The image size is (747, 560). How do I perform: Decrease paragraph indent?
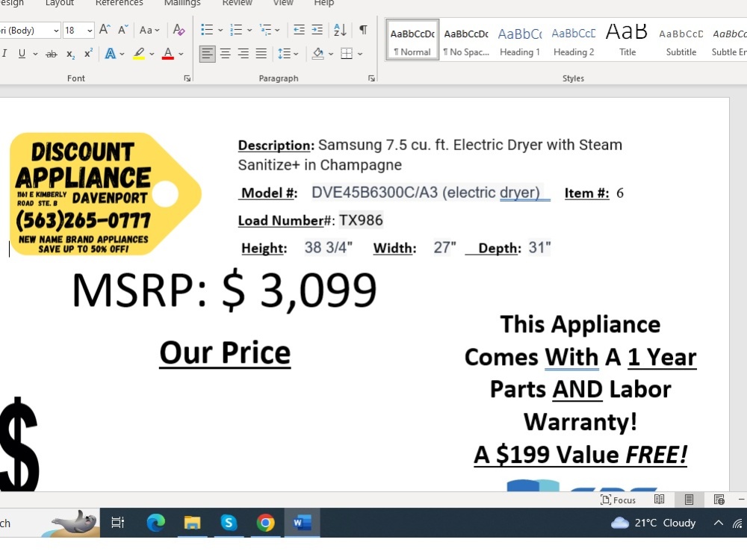[300, 30]
